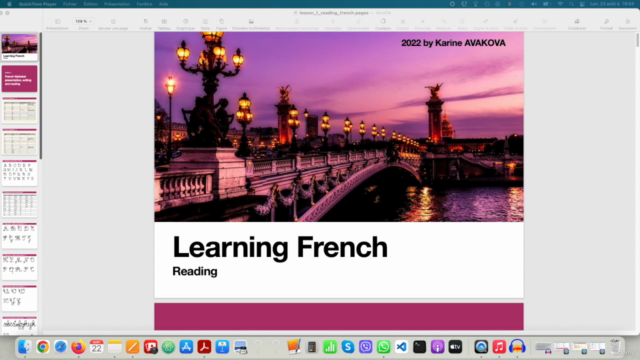Click the Wi-Fi status icon in menu bar
The image size is (640, 360).
(x=560, y=4)
